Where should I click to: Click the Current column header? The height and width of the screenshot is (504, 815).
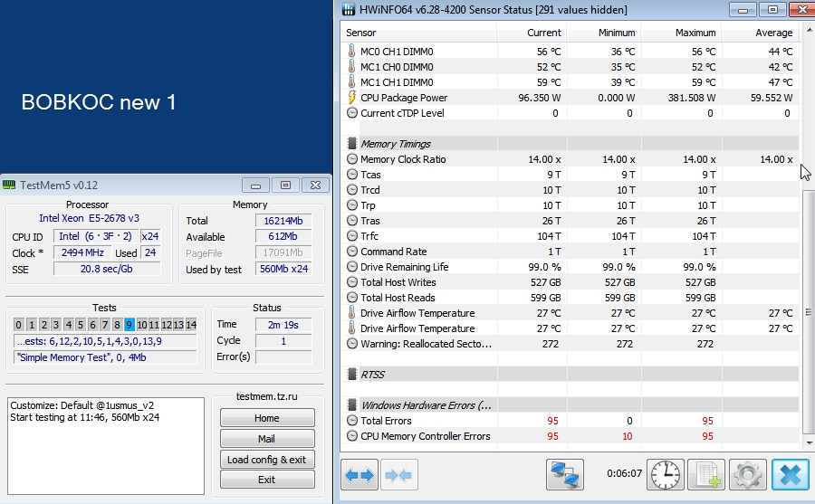pyautogui.click(x=532, y=33)
